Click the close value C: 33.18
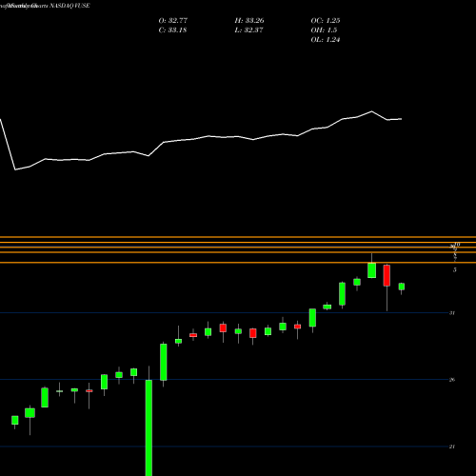The height and width of the screenshot is (476, 476). [172, 30]
